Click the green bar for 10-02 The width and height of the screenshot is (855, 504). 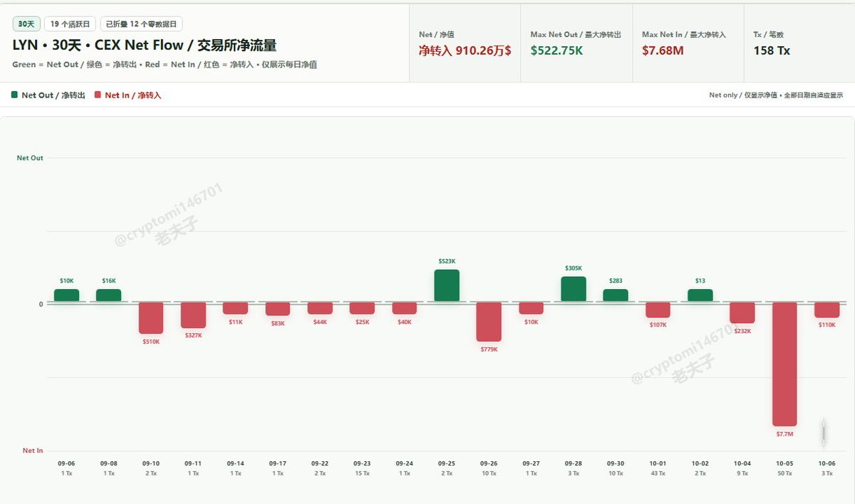pos(700,295)
